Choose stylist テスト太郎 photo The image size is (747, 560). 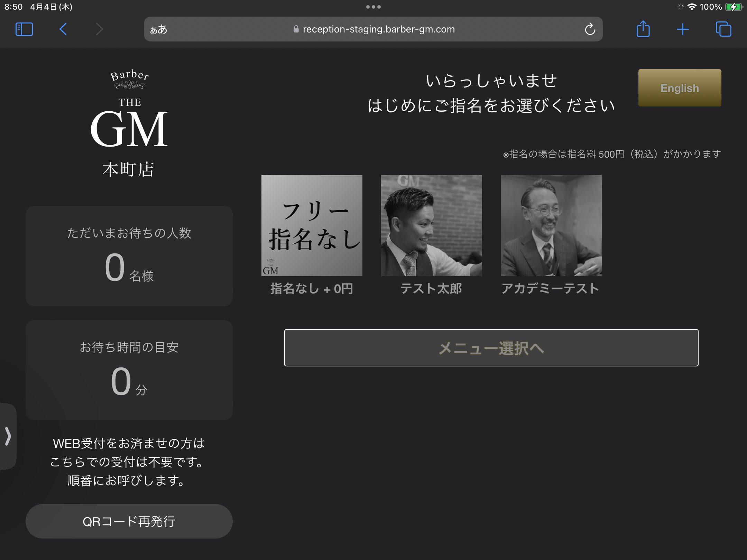coord(431,225)
